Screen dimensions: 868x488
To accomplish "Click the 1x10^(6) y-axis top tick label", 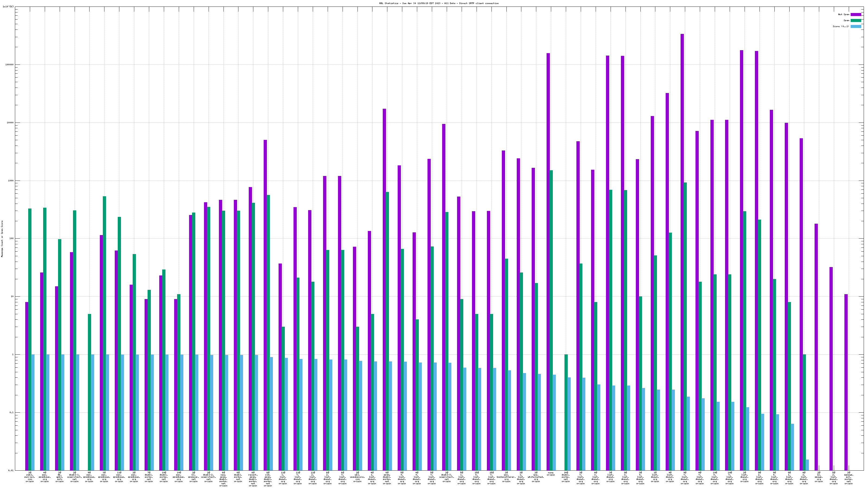I will 8,7.
